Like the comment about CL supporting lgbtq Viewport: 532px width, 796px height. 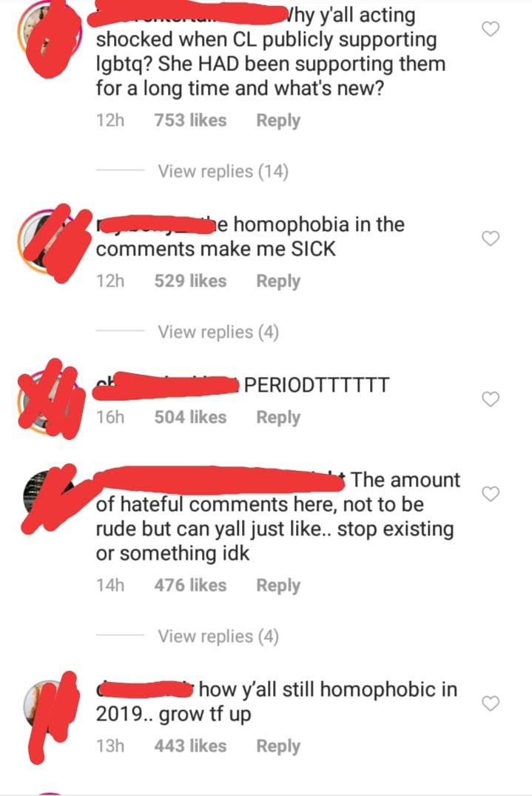[491, 30]
